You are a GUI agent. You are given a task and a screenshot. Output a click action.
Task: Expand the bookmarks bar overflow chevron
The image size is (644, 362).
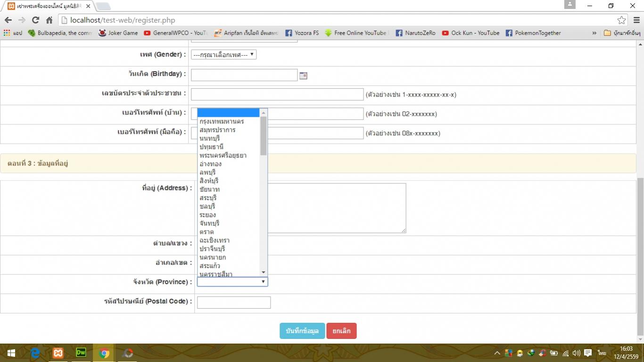pos(594,33)
